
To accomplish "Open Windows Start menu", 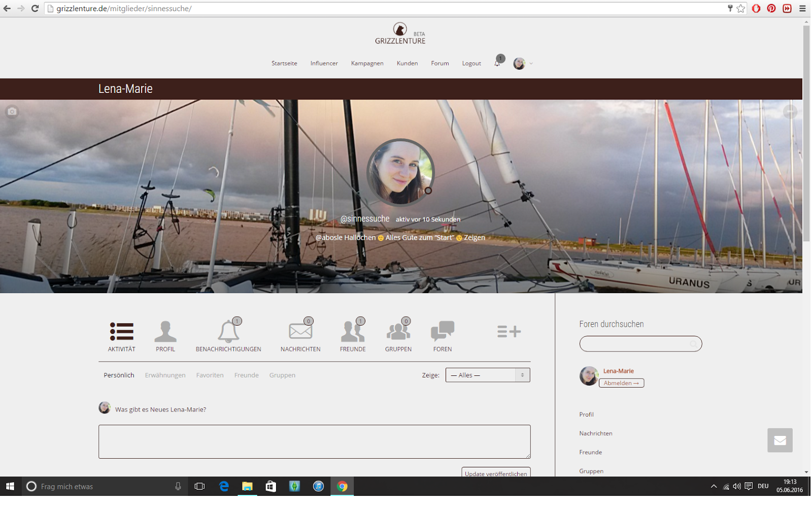I will click(10, 486).
